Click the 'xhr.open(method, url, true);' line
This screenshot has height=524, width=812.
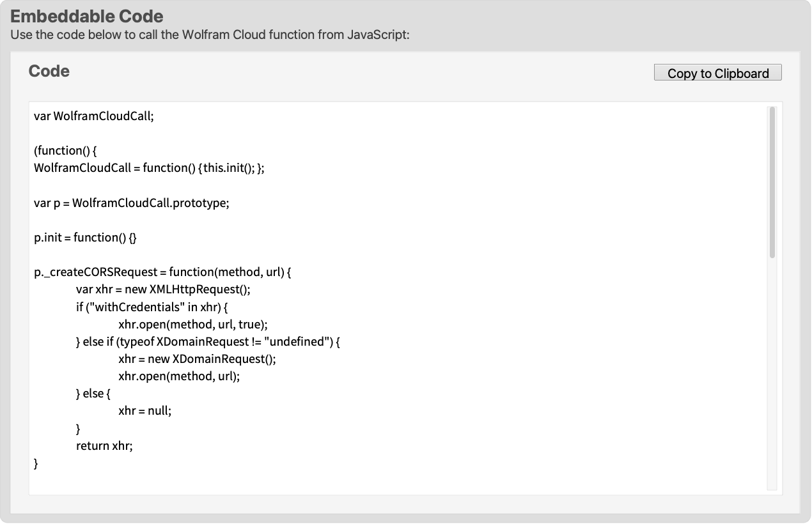coord(192,324)
